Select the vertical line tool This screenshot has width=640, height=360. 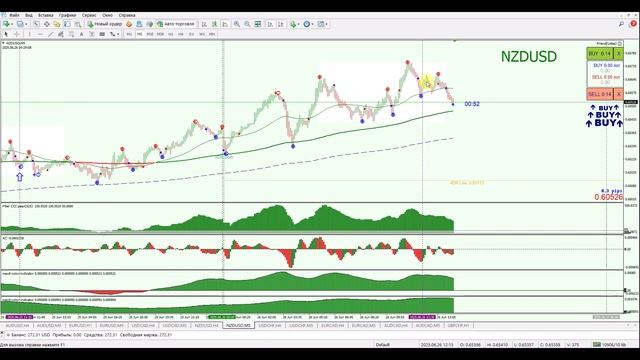click(x=29, y=34)
